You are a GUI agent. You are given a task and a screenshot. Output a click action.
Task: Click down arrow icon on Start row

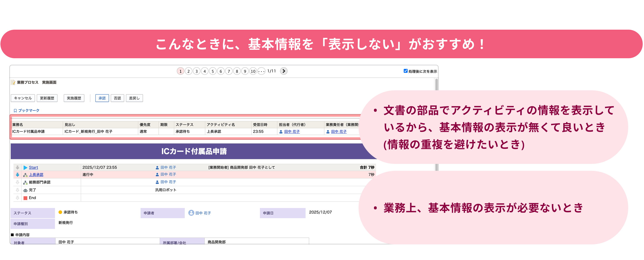click(18, 167)
